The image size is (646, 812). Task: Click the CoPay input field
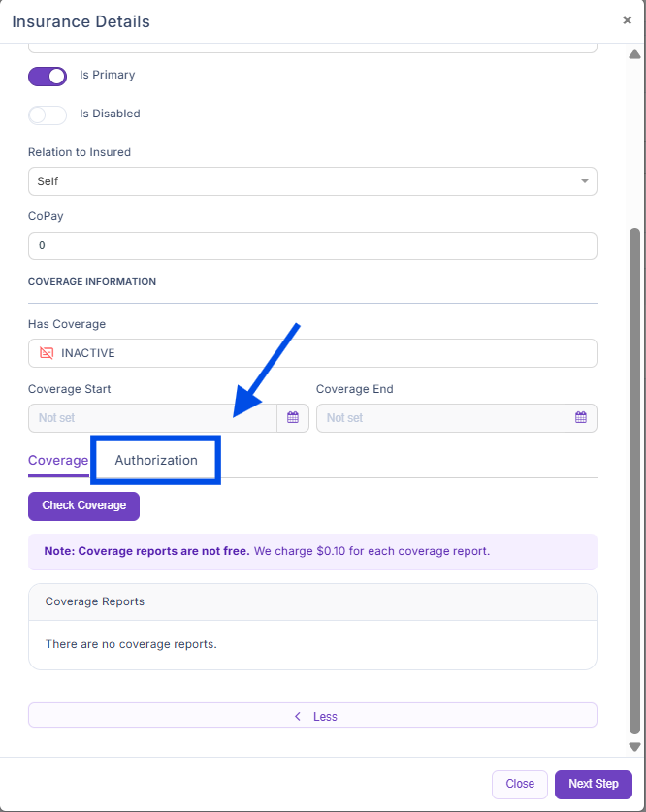[x=312, y=246]
